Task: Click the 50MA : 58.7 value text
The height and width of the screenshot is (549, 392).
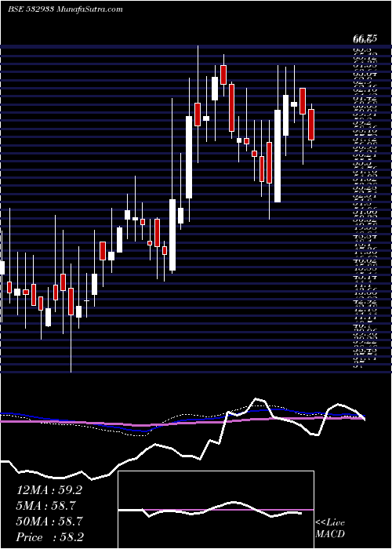Action: [x=49, y=522]
